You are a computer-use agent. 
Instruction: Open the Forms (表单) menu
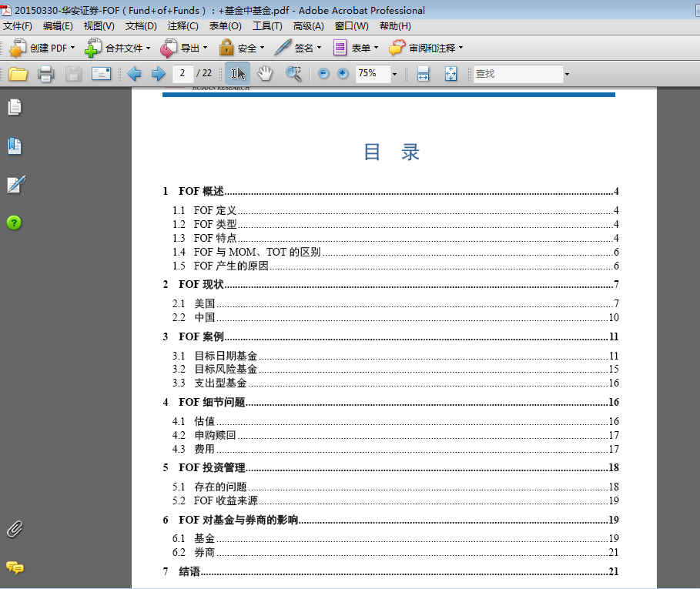[x=225, y=26]
